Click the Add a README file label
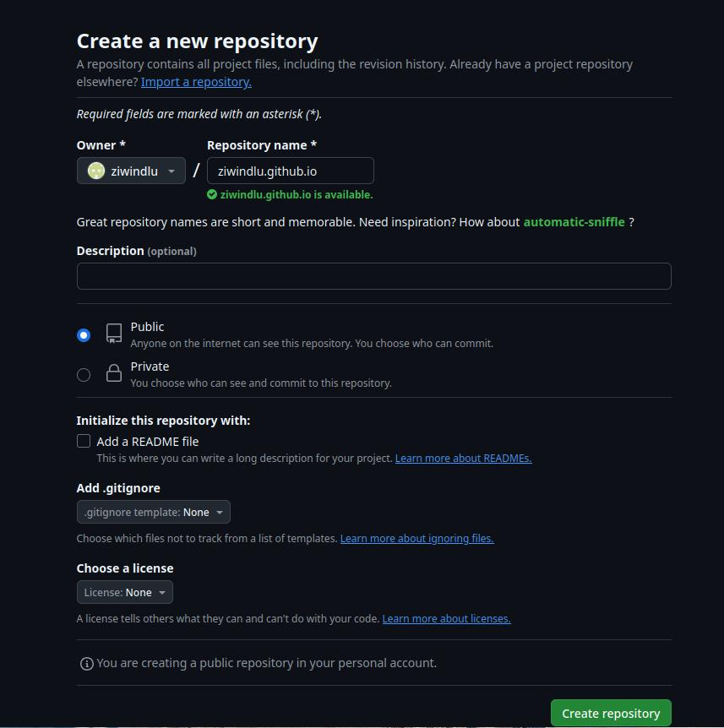This screenshot has height=728, width=724. tap(147, 442)
